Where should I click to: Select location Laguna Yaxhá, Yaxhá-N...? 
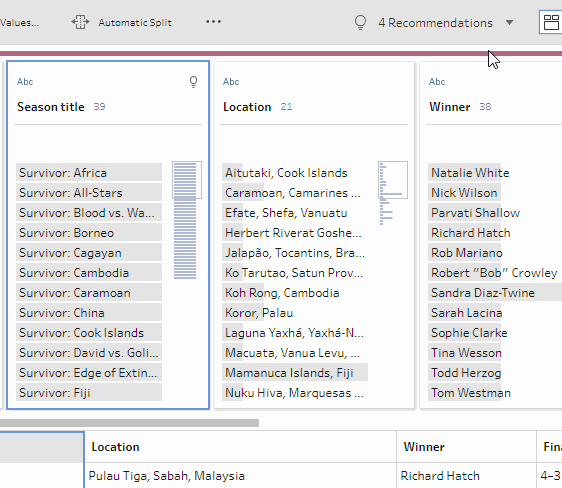coord(295,333)
